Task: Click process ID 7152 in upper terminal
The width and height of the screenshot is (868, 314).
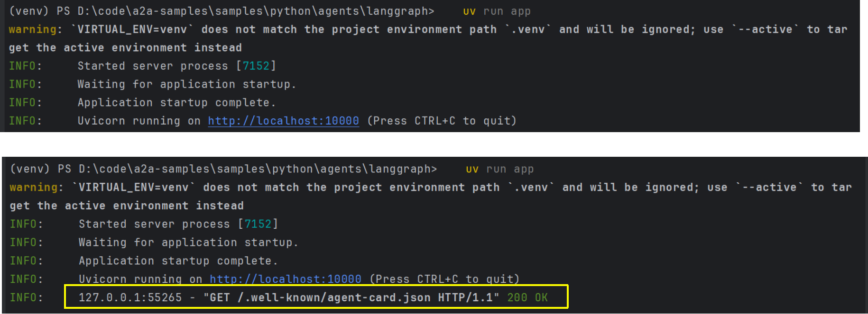Action: [x=256, y=66]
